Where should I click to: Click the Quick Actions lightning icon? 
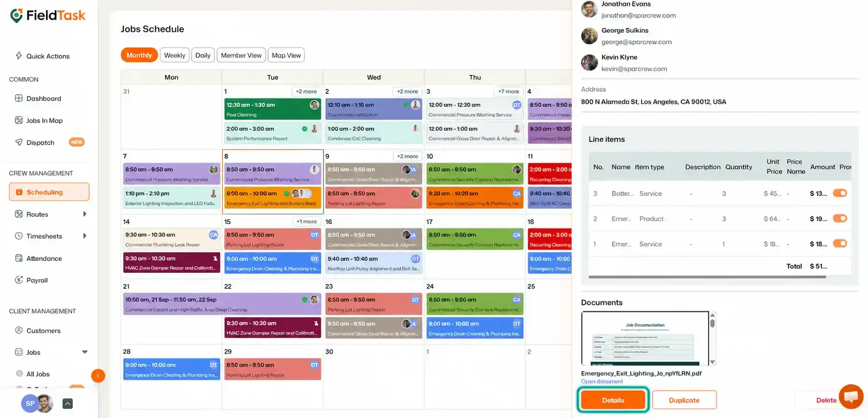coord(19,56)
